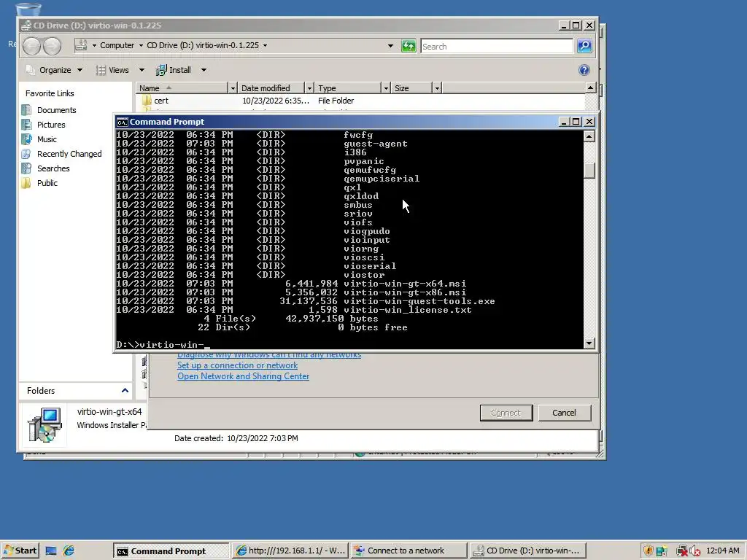Image resolution: width=747 pixels, height=560 pixels.
Task: Expand the CD Drive breadcrumb dropdown arrow
Action: 265,45
